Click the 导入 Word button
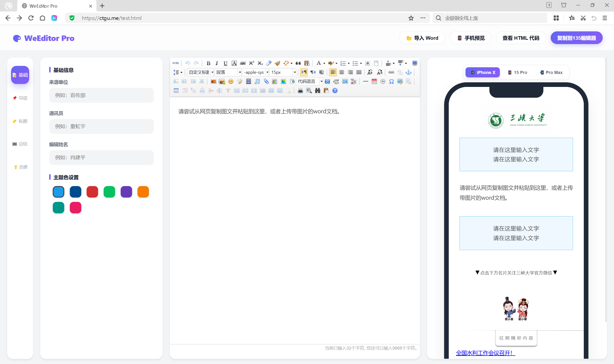This screenshot has height=364, width=614. pos(422,38)
